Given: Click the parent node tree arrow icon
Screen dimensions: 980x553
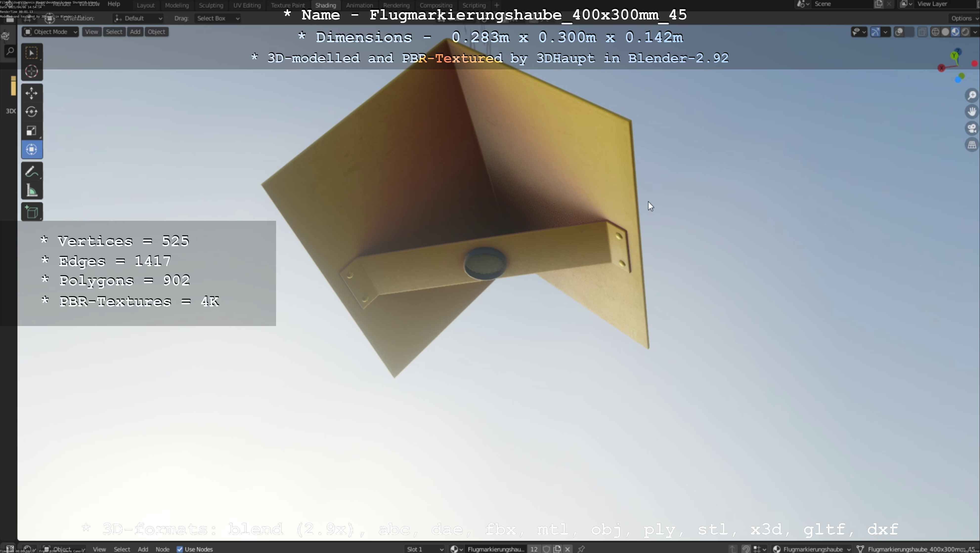Looking at the screenshot, I should [732, 549].
